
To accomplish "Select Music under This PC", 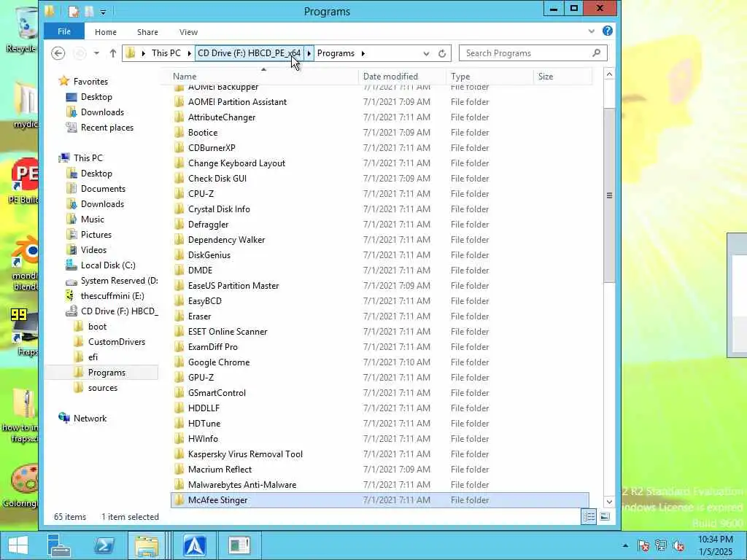I will 93,219.
